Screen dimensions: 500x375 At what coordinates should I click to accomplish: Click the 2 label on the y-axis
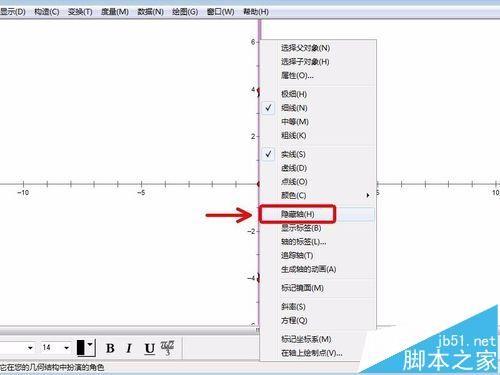(x=253, y=136)
